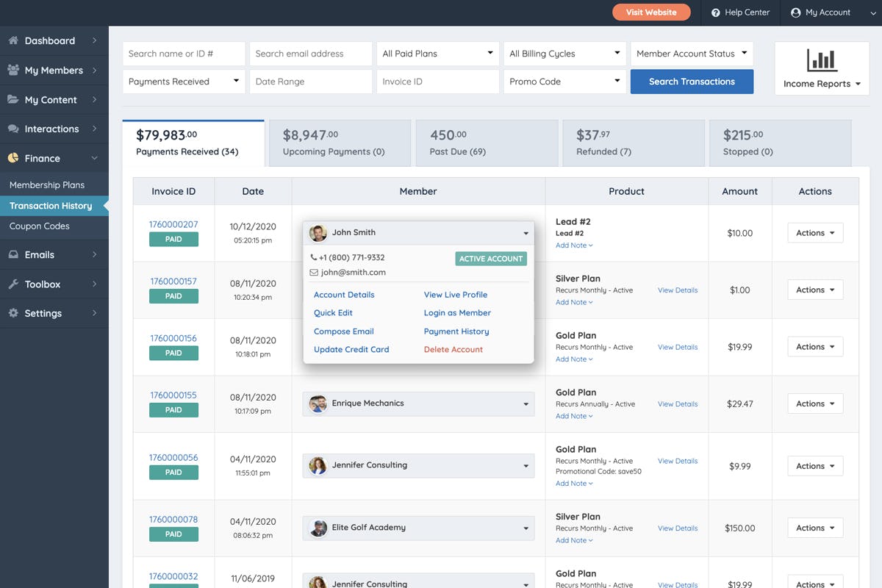Screen dimensions: 882x588
Task: Expand John Smith's member details panel
Action: tap(526, 232)
